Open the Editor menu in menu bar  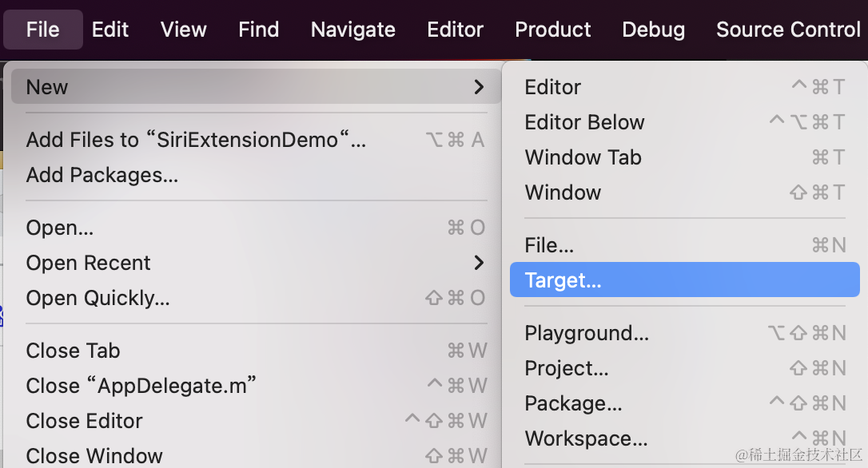coord(456,30)
